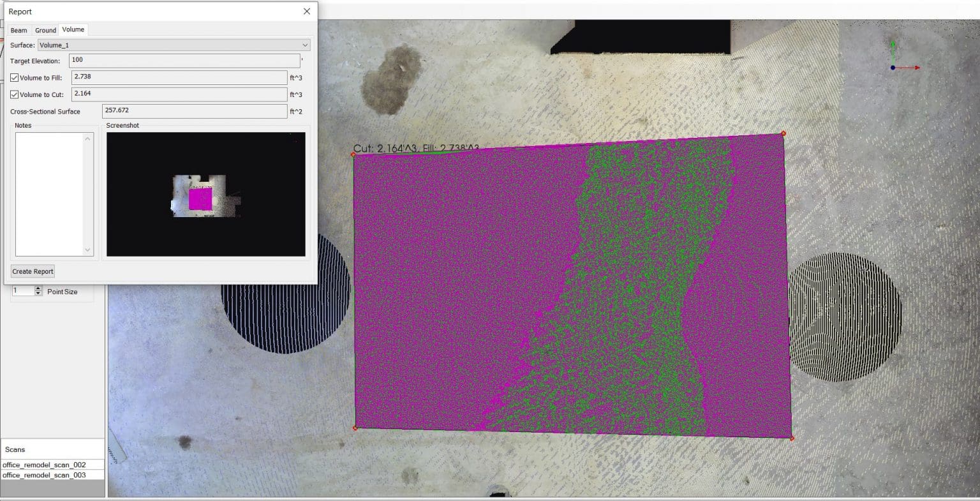Image resolution: width=980 pixels, height=501 pixels.
Task: Switch to the Ground tab
Action: click(x=45, y=30)
